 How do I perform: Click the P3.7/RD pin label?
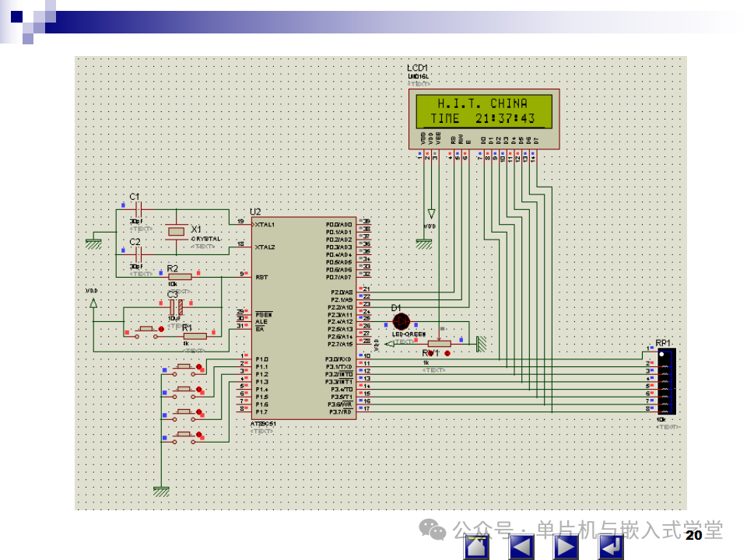click(340, 411)
